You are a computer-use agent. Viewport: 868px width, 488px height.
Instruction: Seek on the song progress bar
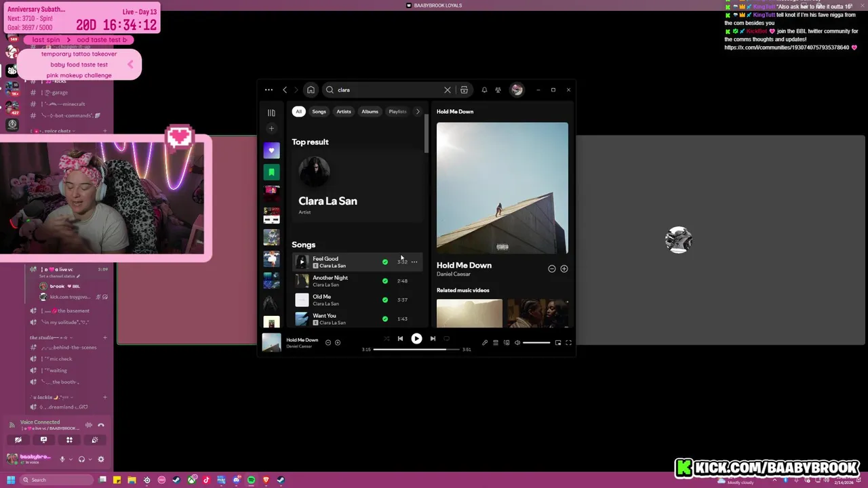click(x=416, y=349)
